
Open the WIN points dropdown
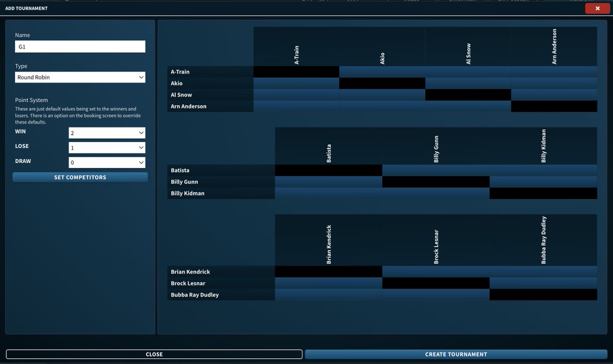[107, 133]
